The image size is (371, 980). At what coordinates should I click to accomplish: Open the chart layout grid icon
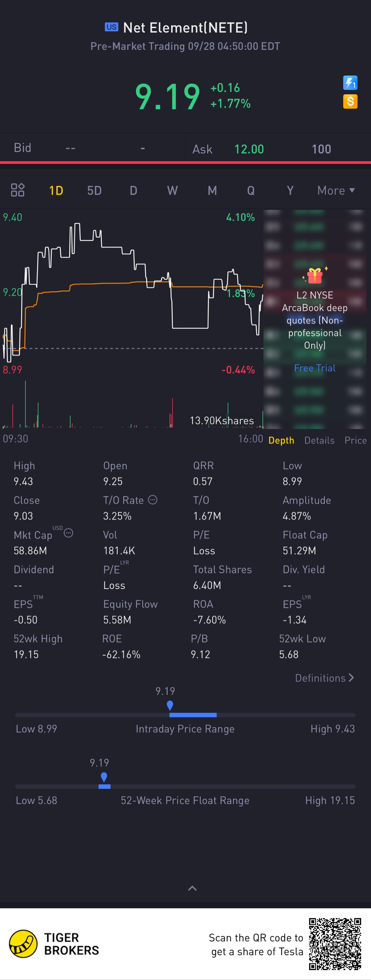(17, 190)
